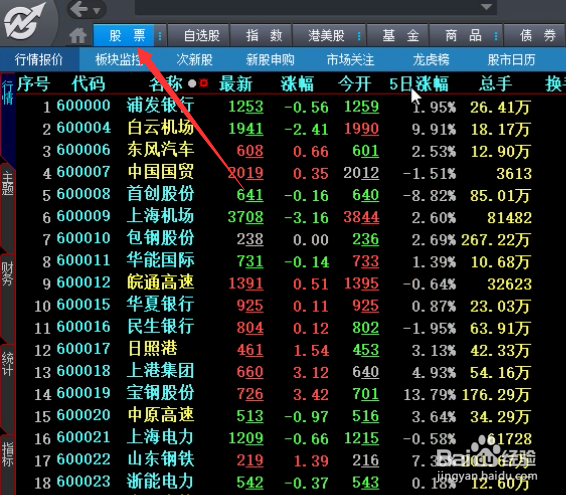
Task: Click stock code 600007
Action: pyautogui.click(x=83, y=172)
